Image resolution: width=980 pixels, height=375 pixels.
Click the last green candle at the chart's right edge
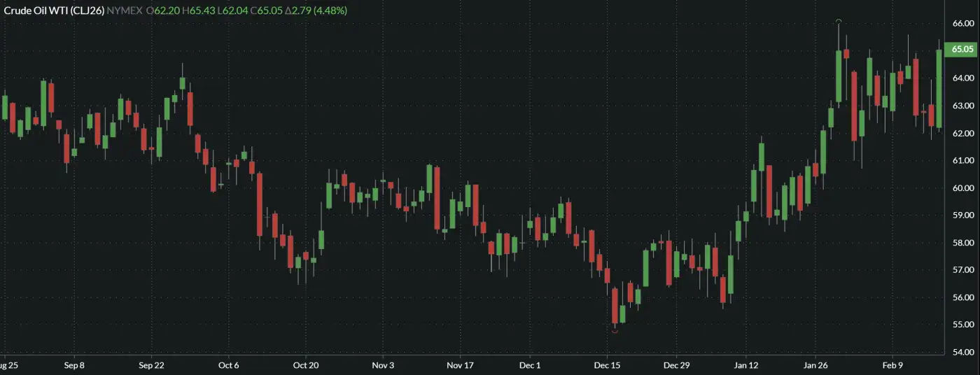[939, 88]
